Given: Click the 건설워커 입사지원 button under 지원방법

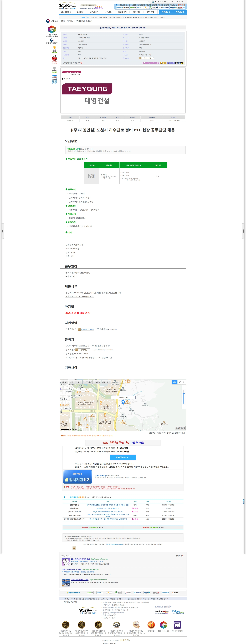Looking at the screenshot, I should [86, 329].
